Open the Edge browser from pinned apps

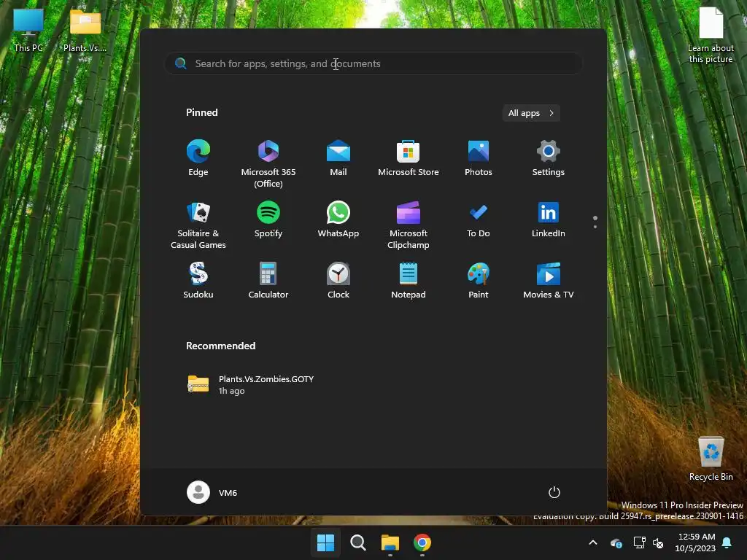(198, 158)
